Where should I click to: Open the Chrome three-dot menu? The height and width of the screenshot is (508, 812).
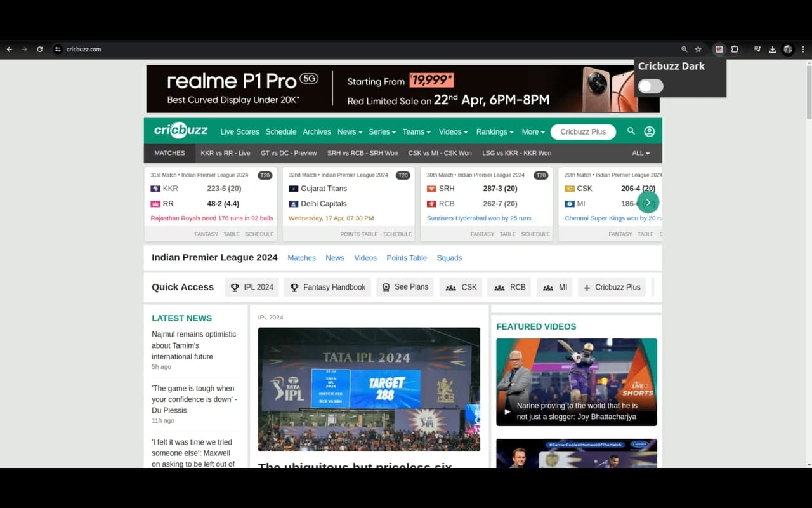point(803,50)
